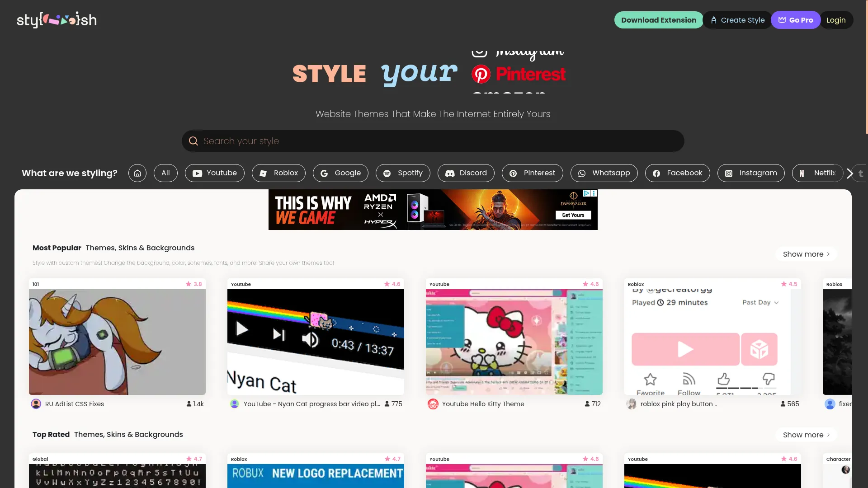The image size is (868, 488).
Task: Click the Pinterest hero text
Action: pos(531,74)
